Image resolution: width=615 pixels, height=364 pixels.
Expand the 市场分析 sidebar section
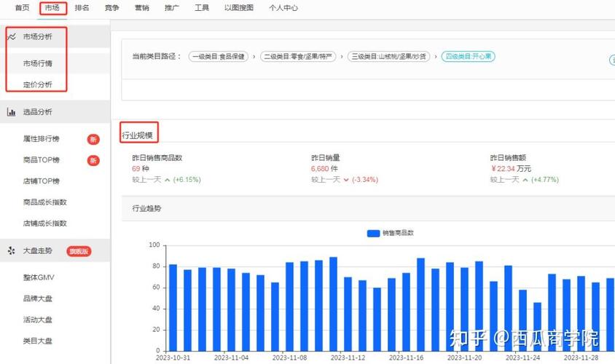55,37
